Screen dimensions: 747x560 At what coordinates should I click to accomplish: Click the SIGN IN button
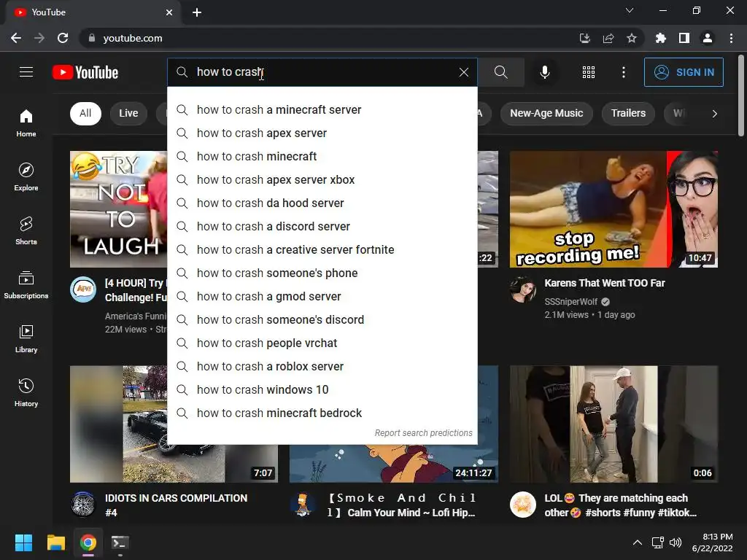[x=684, y=72]
